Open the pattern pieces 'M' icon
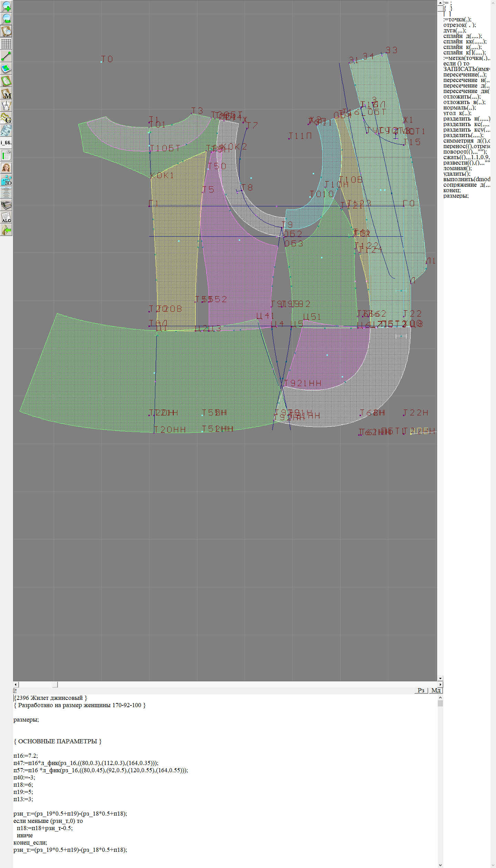This screenshot has width=496, height=868. point(6,94)
